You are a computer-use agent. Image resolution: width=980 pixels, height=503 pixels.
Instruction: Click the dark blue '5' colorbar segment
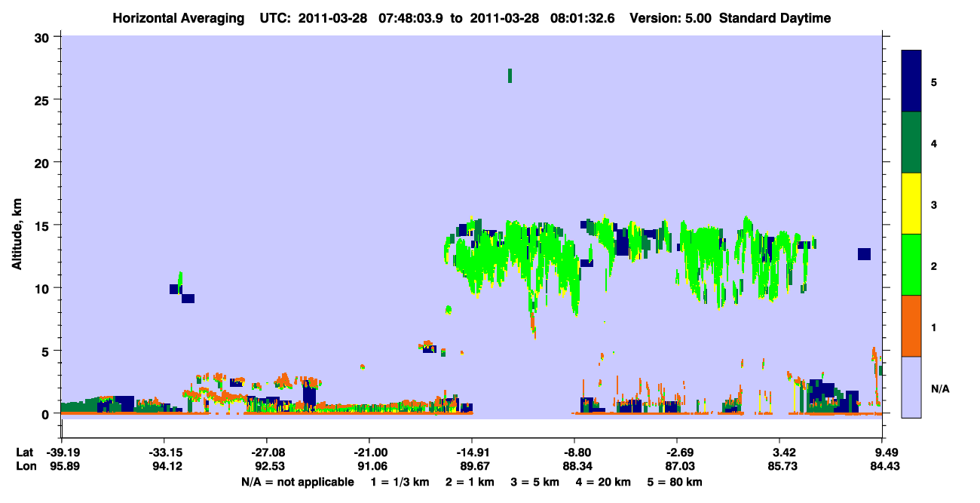[911, 81]
